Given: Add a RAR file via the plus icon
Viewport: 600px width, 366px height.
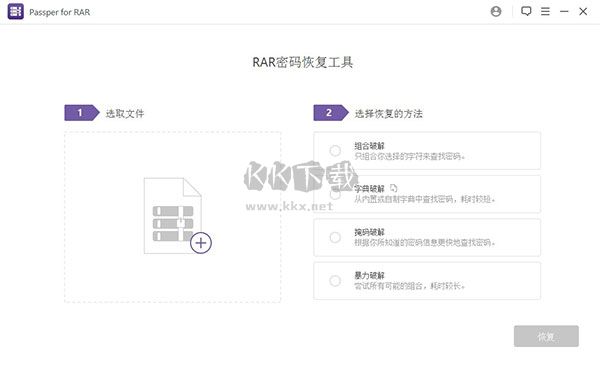Looking at the screenshot, I should 201,243.
